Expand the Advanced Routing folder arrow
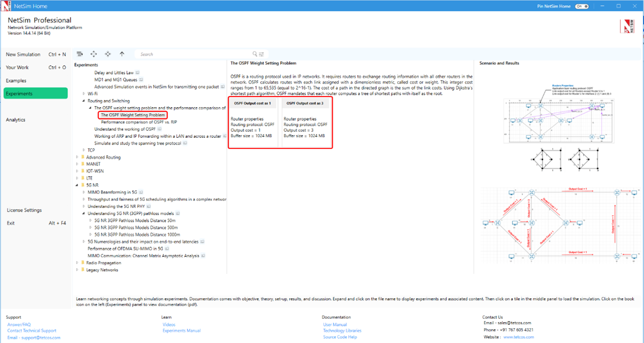The height and width of the screenshot is (343, 644). (x=77, y=157)
